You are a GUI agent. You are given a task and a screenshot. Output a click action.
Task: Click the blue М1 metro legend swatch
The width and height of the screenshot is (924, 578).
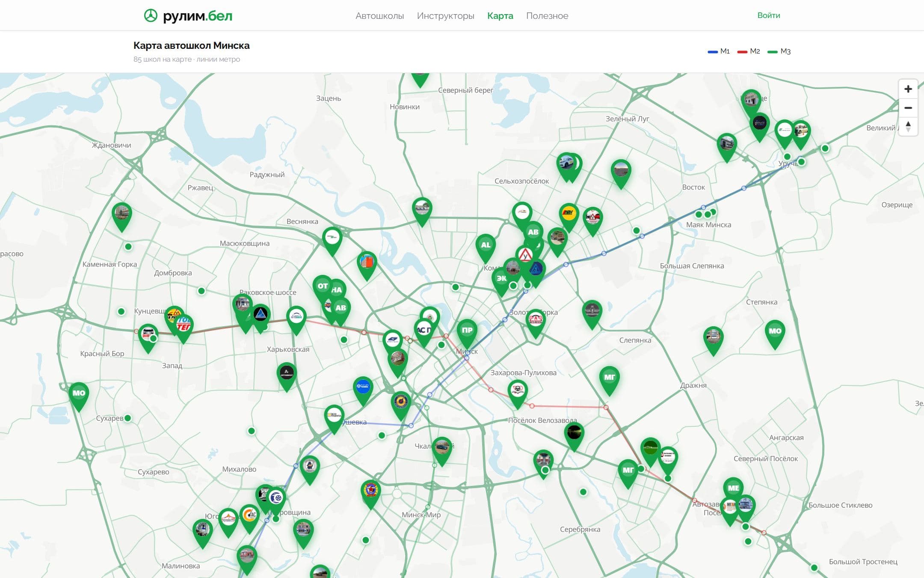pyautogui.click(x=712, y=52)
